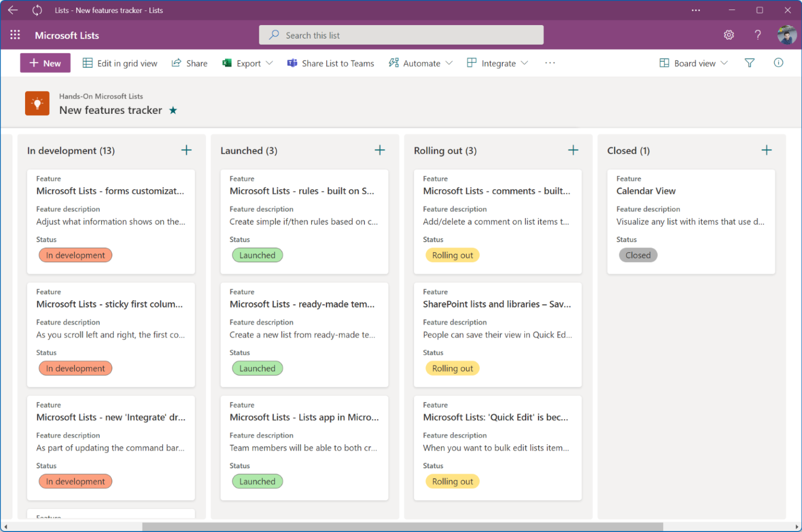Toggle the favorite star beside list name

(173, 110)
